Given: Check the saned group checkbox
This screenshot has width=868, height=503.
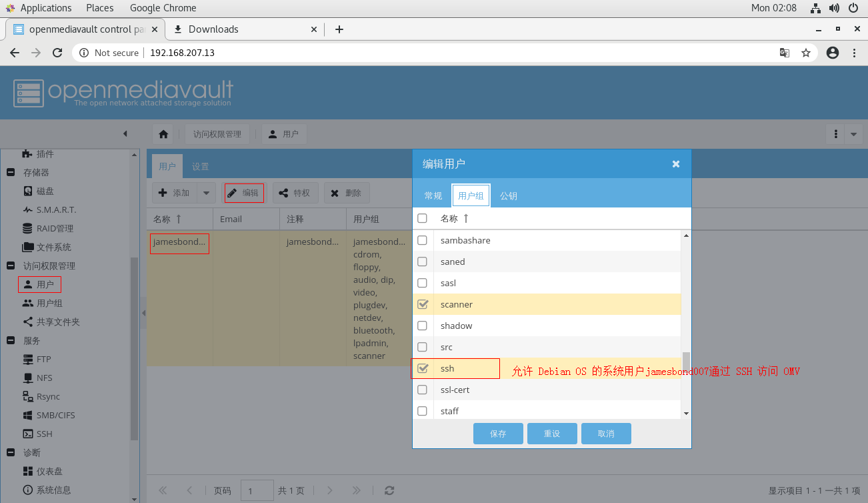Looking at the screenshot, I should click(422, 262).
